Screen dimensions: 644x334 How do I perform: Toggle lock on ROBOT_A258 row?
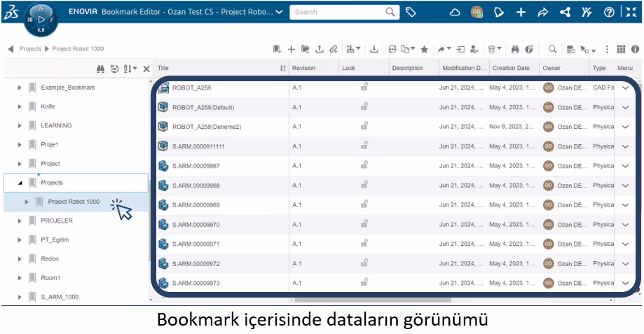pyautogui.click(x=364, y=87)
